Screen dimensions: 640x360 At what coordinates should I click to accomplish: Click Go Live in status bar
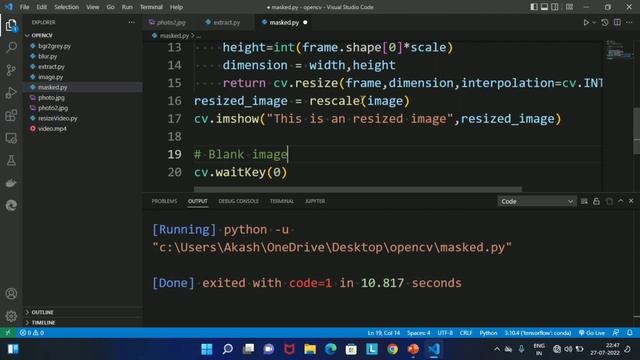pyautogui.click(x=592, y=333)
